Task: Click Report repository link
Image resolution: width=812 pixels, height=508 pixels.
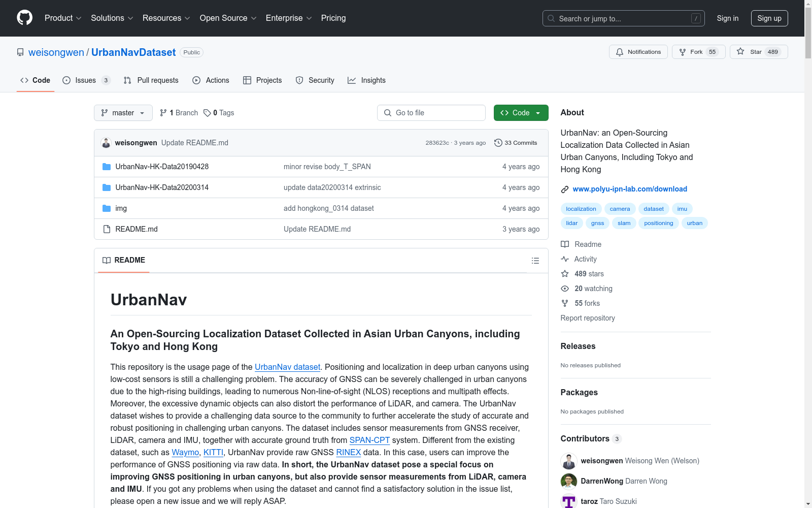Action: [x=588, y=318]
